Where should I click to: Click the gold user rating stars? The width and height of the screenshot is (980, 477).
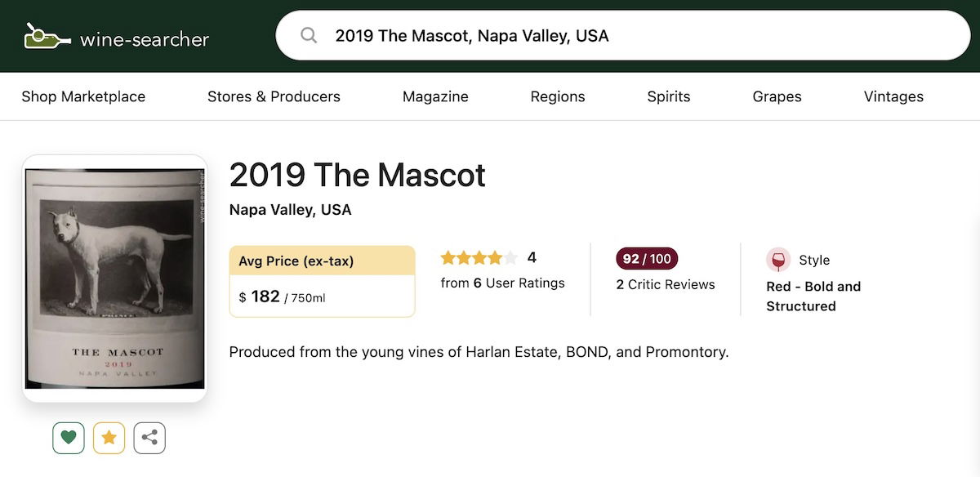tap(479, 258)
